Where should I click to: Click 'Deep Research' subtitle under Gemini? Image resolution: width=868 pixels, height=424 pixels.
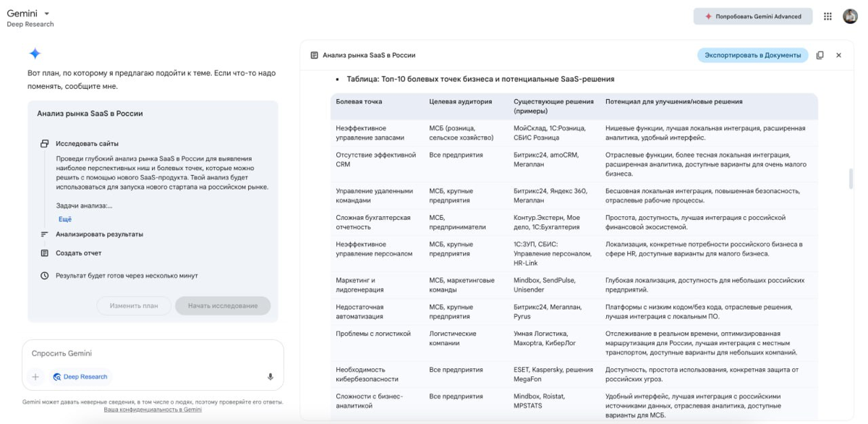(x=30, y=24)
